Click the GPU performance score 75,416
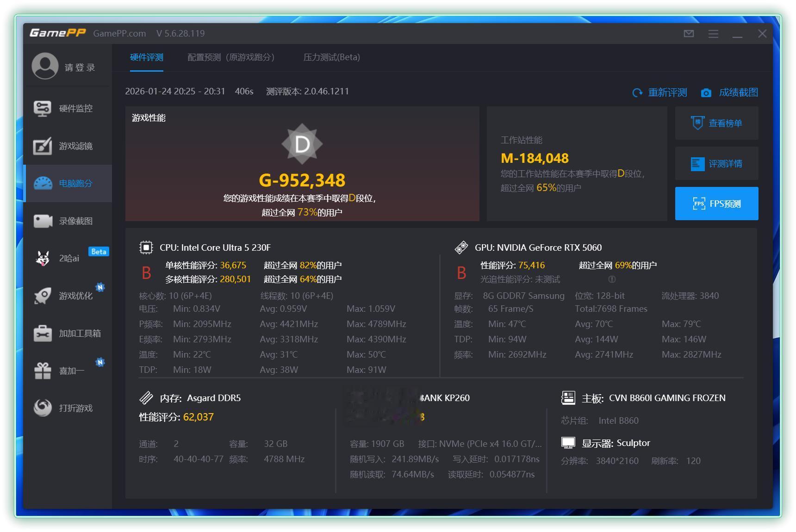 pos(531,265)
